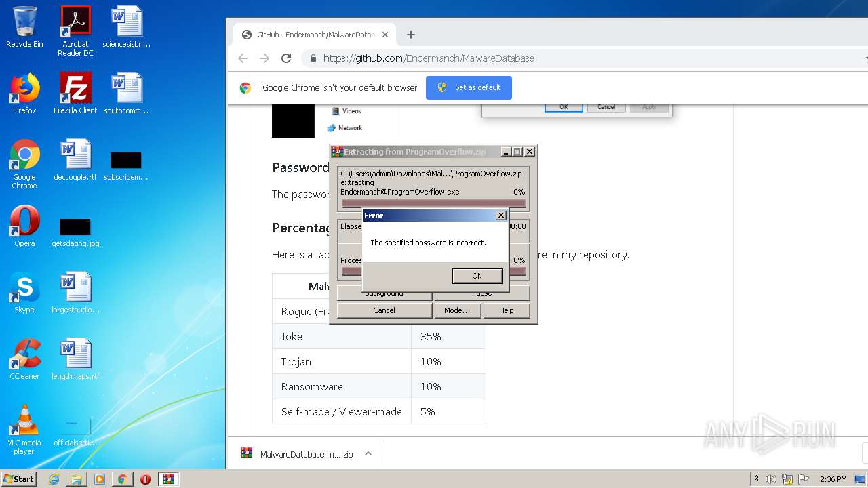The height and width of the screenshot is (488, 868).
Task: Click Chrome's back navigation arrow
Action: pyautogui.click(x=243, y=58)
